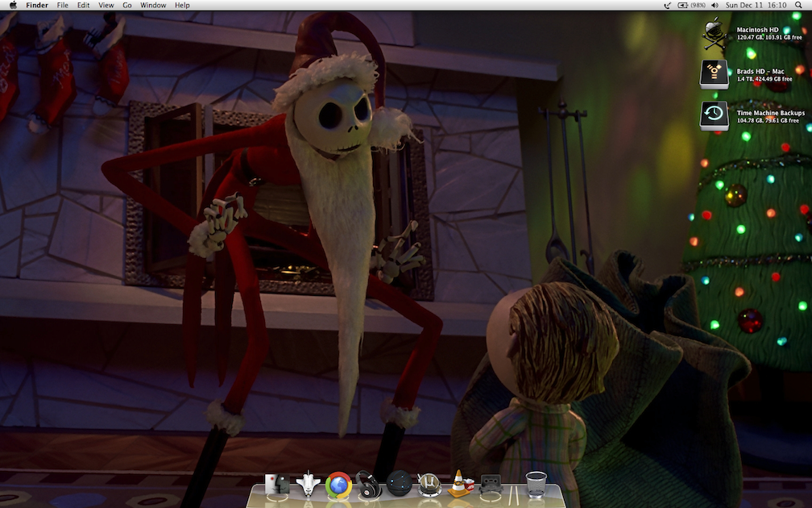Open the Edit menu

(84, 5)
